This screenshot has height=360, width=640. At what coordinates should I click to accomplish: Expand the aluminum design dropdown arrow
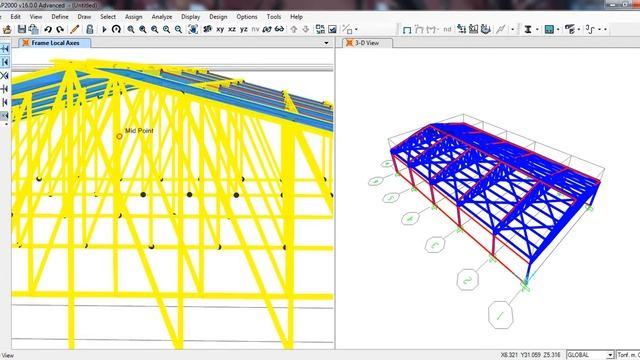tap(579, 29)
